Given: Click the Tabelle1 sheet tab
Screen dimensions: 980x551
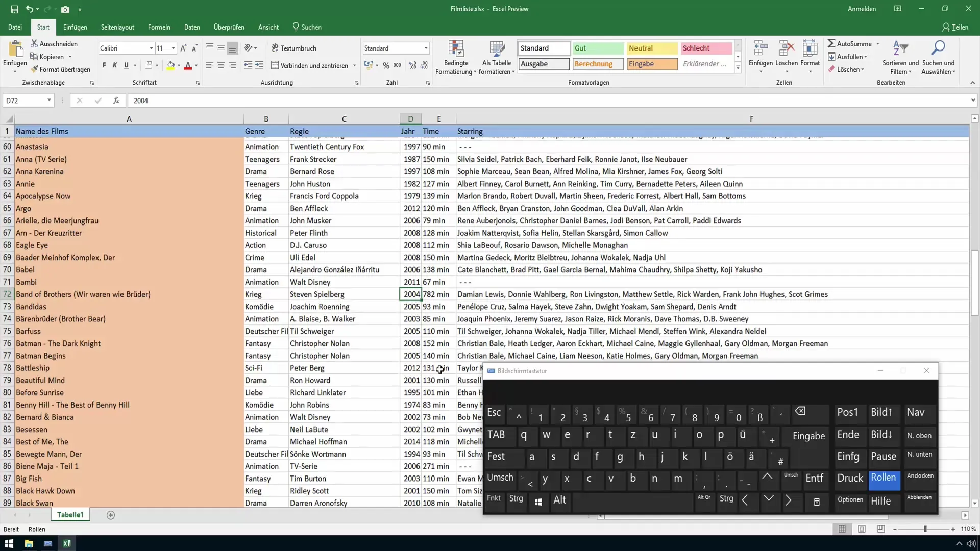Looking at the screenshot, I should (70, 515).
